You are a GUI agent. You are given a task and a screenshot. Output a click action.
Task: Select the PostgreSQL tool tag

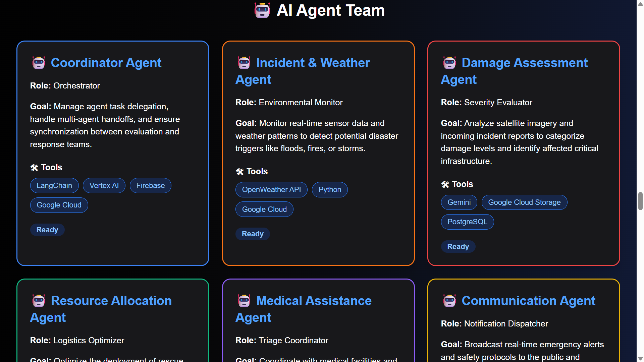coord(467,222)
